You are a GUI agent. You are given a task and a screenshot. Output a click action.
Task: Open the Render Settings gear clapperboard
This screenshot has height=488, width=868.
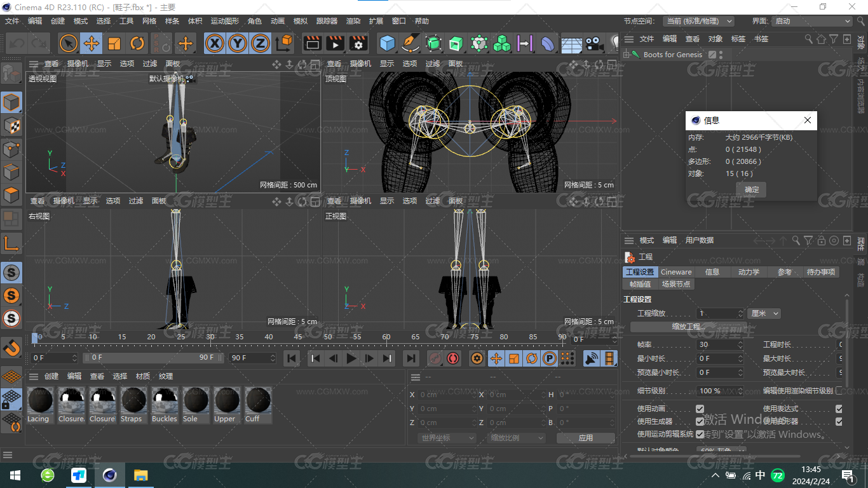click(358, 43)
